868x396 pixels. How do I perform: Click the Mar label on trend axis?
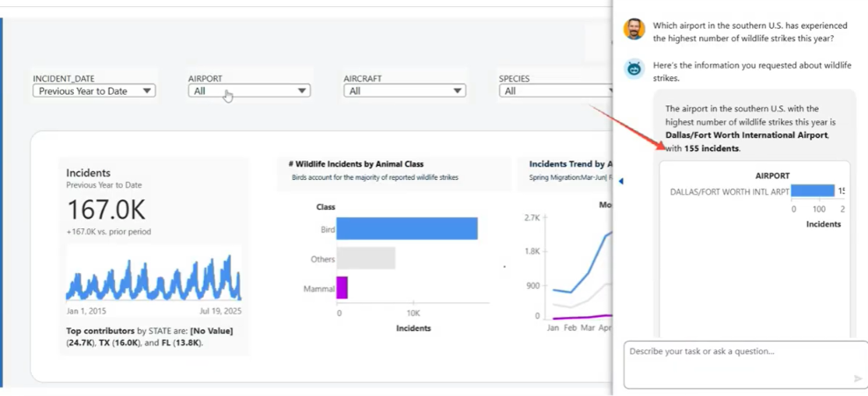coord(588,328)
